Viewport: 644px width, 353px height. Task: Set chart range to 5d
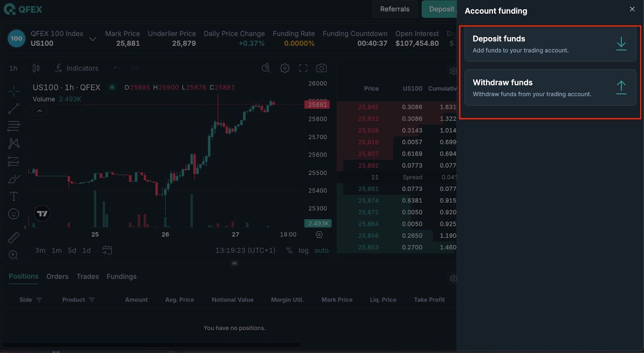72,250
